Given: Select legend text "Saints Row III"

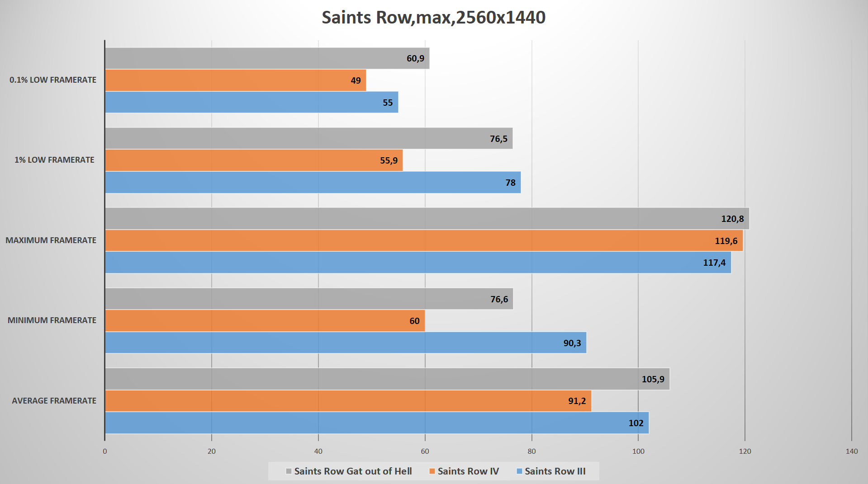Looking at the screenshot, I should 555,471.
